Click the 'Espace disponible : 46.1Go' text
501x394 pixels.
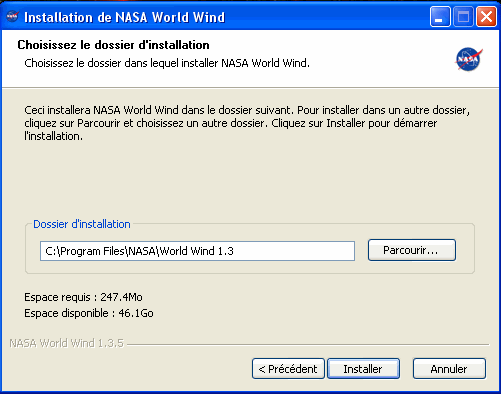point(89,313)
